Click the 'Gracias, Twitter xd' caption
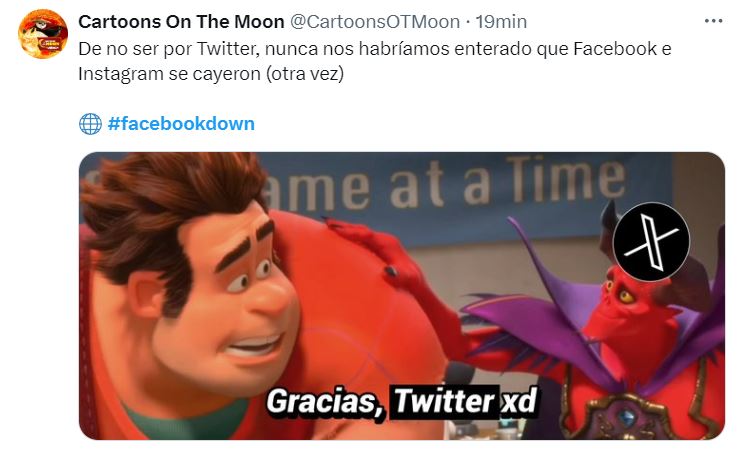Screen dimensions: 743x455 tap(402, 402)
